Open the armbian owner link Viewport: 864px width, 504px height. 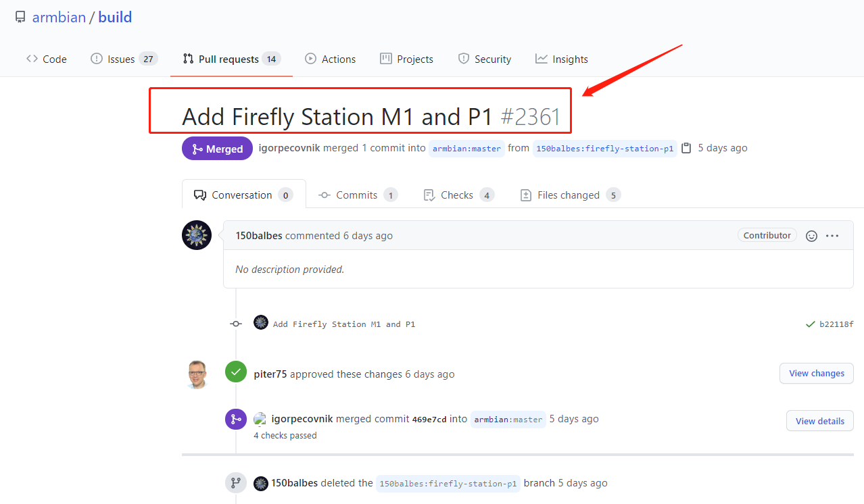[59, 17]
